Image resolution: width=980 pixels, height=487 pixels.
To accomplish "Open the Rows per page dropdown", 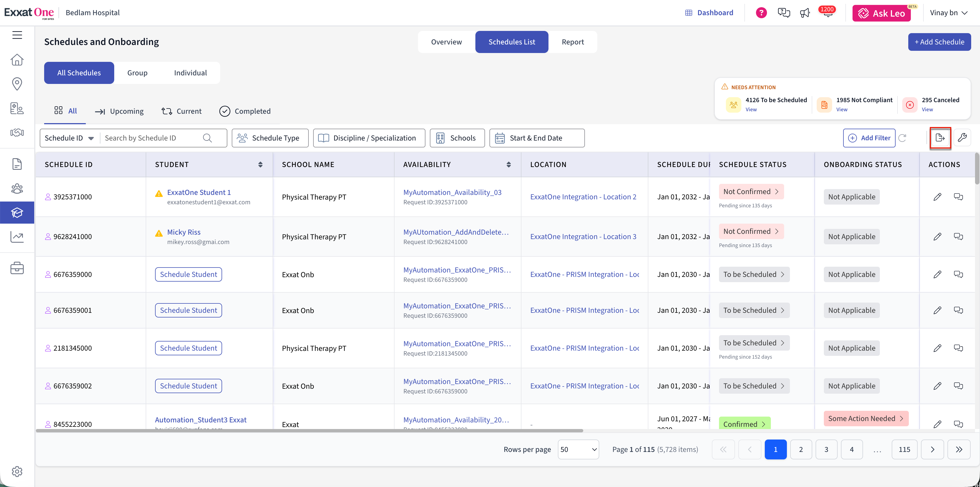I will pyautogui.click(x=578, y=449).
